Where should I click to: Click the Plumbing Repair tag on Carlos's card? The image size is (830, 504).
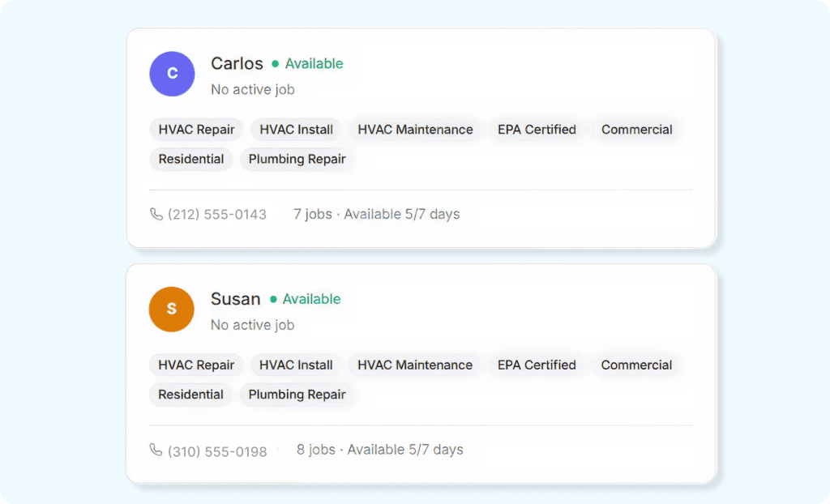[x=297, y=159]
